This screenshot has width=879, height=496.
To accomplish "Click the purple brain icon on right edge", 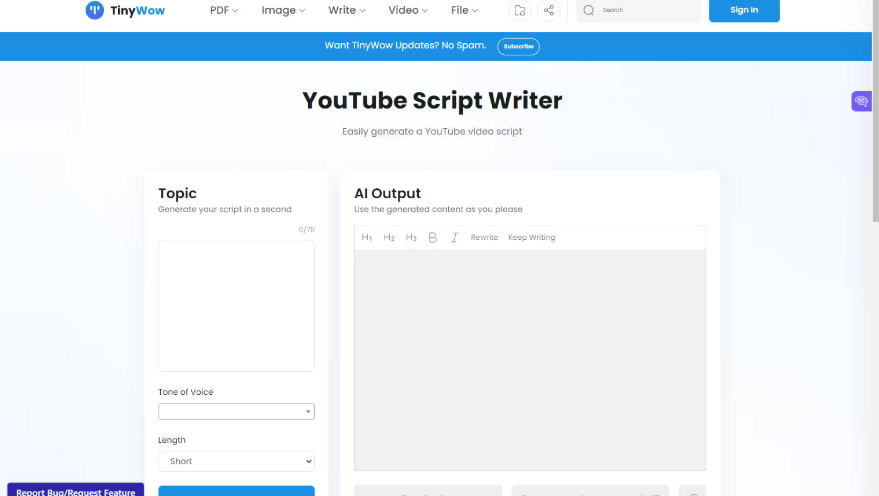I will click(861, 101).
